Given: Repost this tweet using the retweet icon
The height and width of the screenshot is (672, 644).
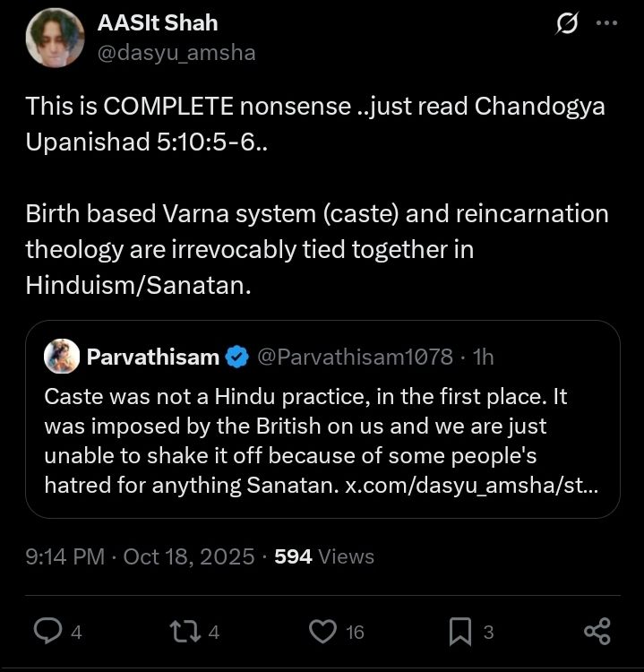Looking at the screenshot, I should coord(184,632).
